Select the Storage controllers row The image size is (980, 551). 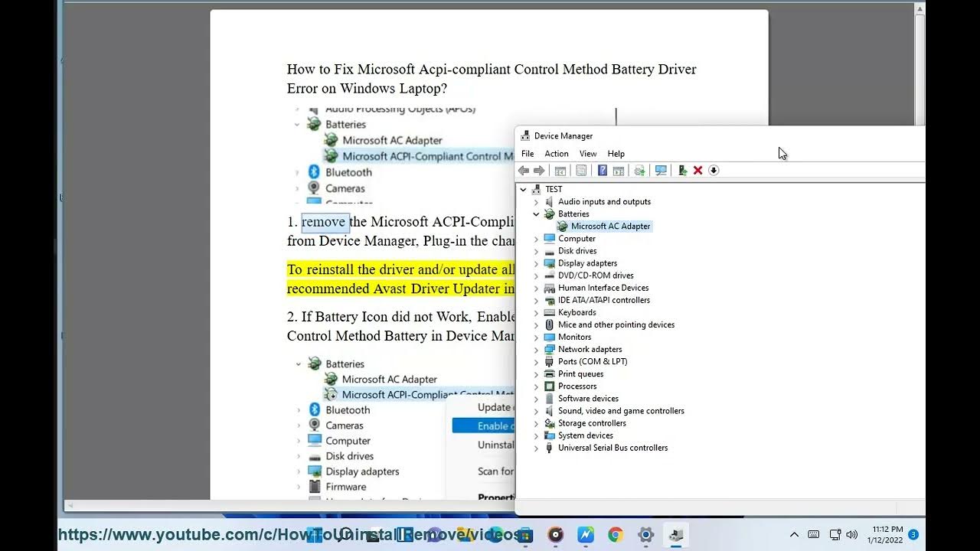point(592,423)
